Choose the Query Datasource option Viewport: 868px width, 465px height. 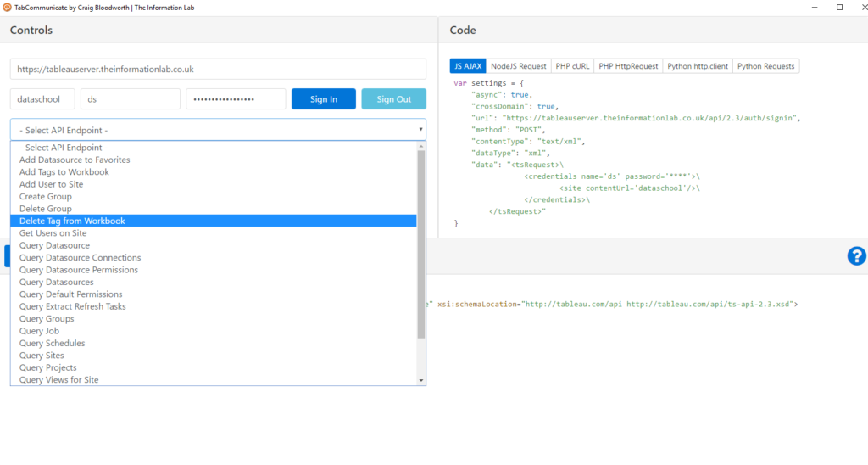click(x=213, y=245)
